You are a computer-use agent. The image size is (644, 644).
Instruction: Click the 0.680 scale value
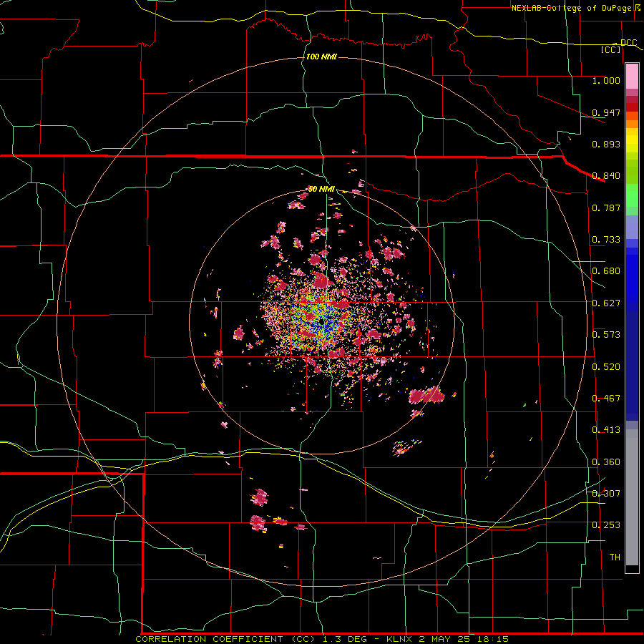coord(606,271)
